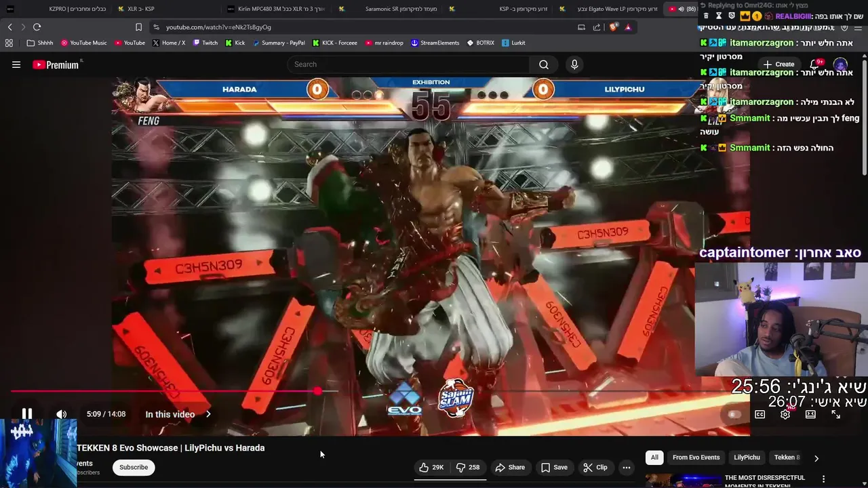
Task: Share the video
Action: coord(510,467)
